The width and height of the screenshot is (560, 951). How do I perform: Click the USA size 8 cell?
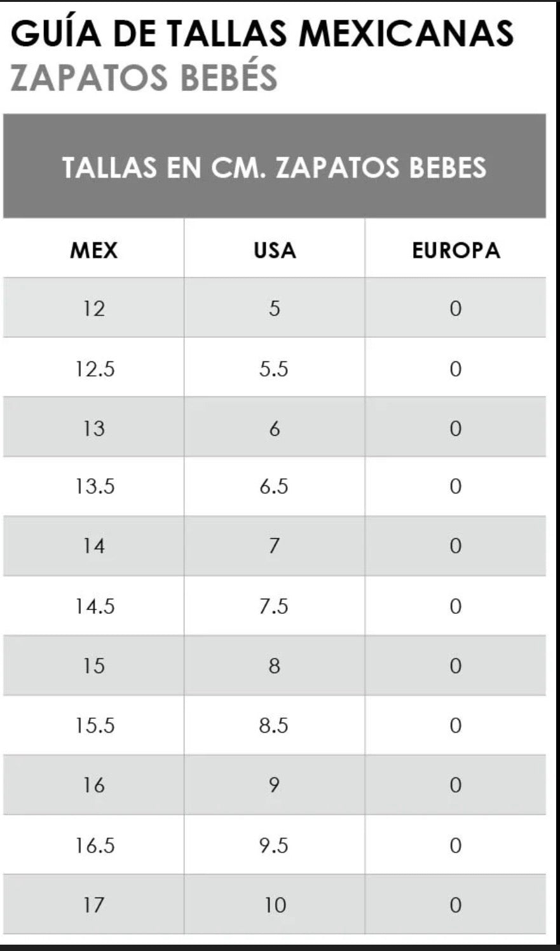coord(275,665)
